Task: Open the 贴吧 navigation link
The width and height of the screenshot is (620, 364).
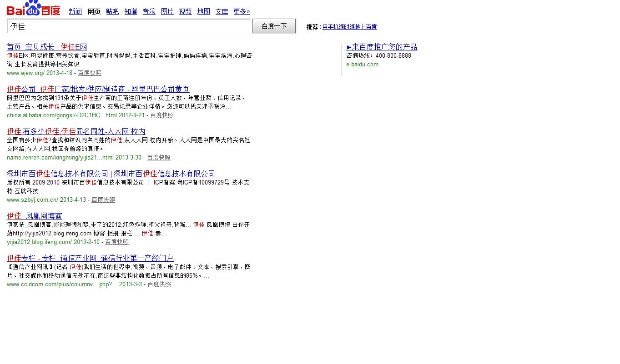Action: [112, 11]
